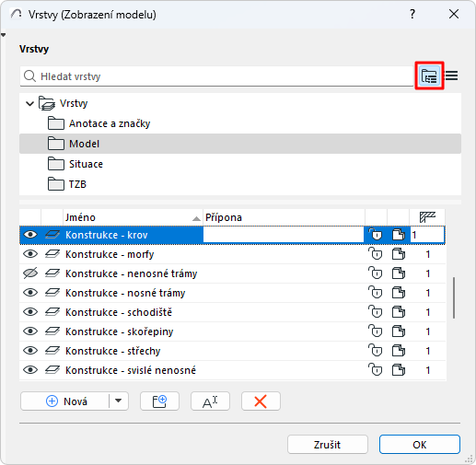Image resolution: width=476 pixels, height=465 pixels.
Task: Select layer row Konstrukce - schodiště
Action: click(232, 312)
